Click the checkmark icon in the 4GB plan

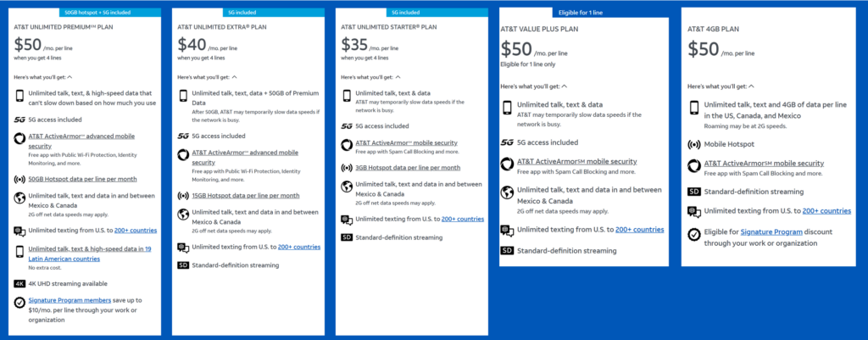pos(694,234)
